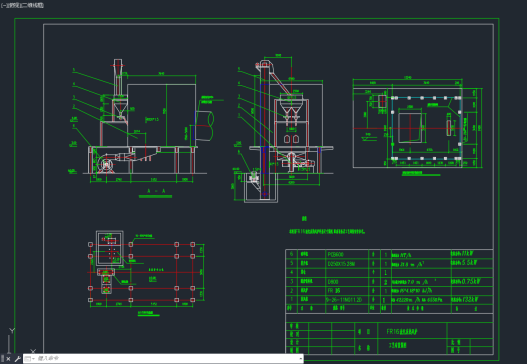Select the "5.5kW" power value text

(x=469, y=262)
